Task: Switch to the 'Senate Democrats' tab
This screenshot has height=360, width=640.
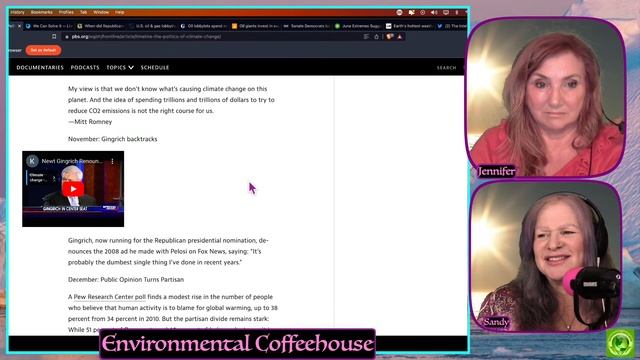Action: pyautogui.click(x=307, y=26)
